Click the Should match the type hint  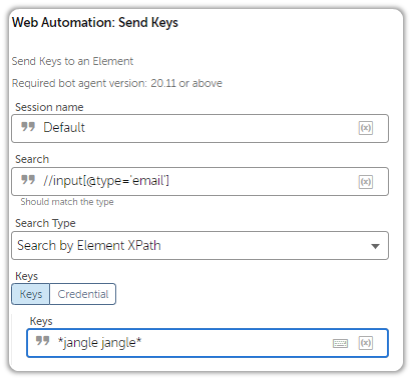tap(67, 202)
